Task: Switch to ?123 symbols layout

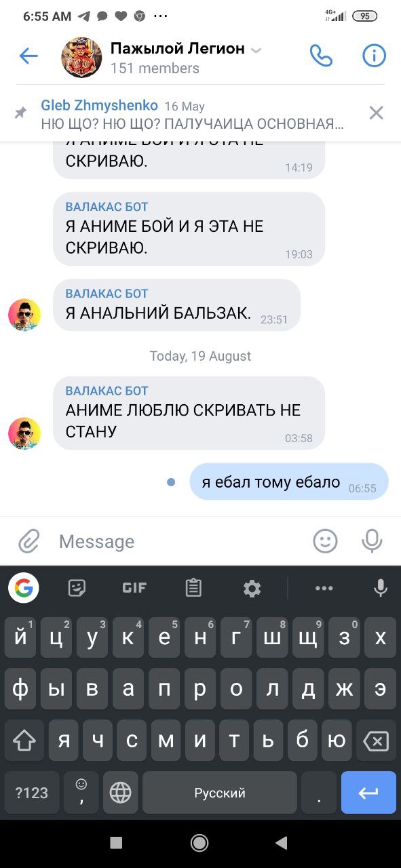Action: pyautogui.click(x=32, y=792)
